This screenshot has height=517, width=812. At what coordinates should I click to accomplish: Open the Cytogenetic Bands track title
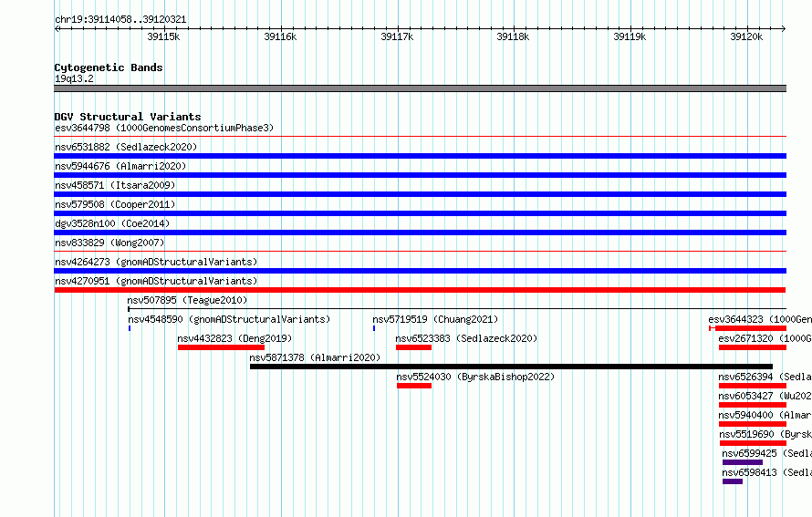109,67
